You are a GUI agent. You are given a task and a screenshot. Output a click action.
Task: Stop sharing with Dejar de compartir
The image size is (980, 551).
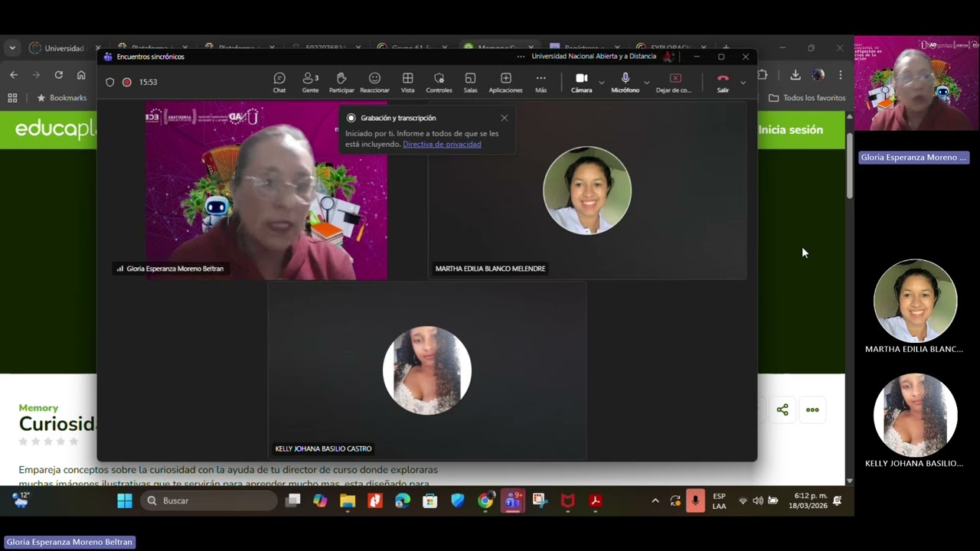pyautogui.click(x=675, y=83)
